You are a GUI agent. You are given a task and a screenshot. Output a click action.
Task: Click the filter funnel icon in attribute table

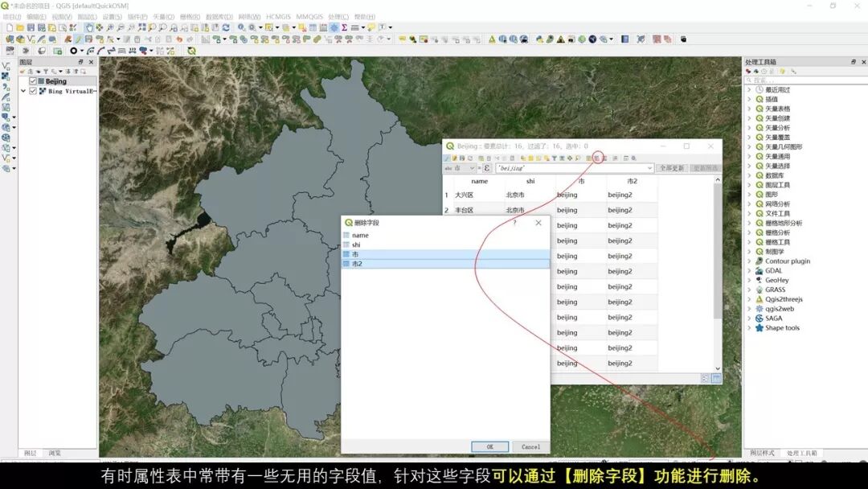554,158
